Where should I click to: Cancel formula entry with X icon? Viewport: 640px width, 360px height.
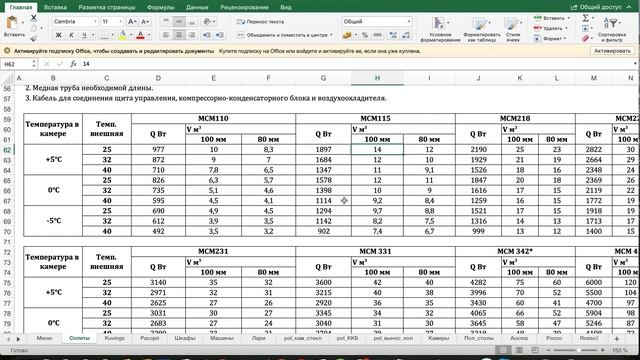[x=47, y=64]
